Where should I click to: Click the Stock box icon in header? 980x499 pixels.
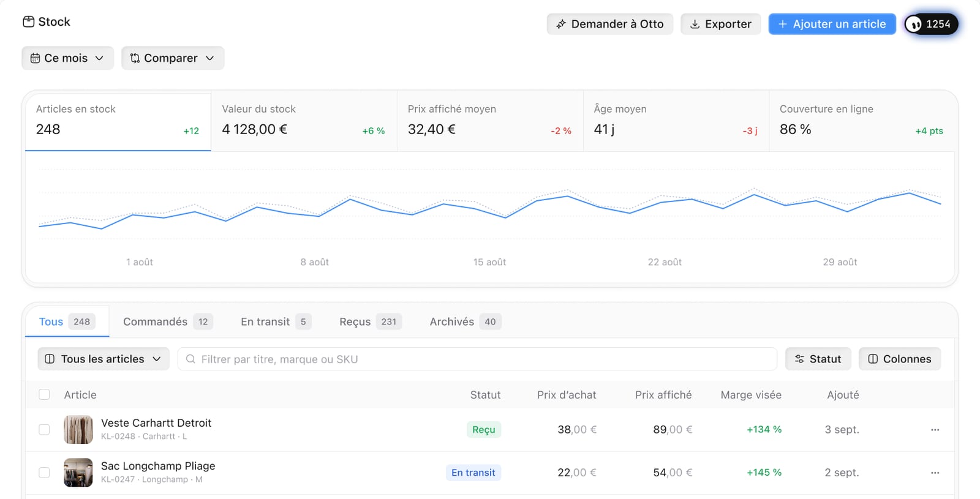pos(29,22)
